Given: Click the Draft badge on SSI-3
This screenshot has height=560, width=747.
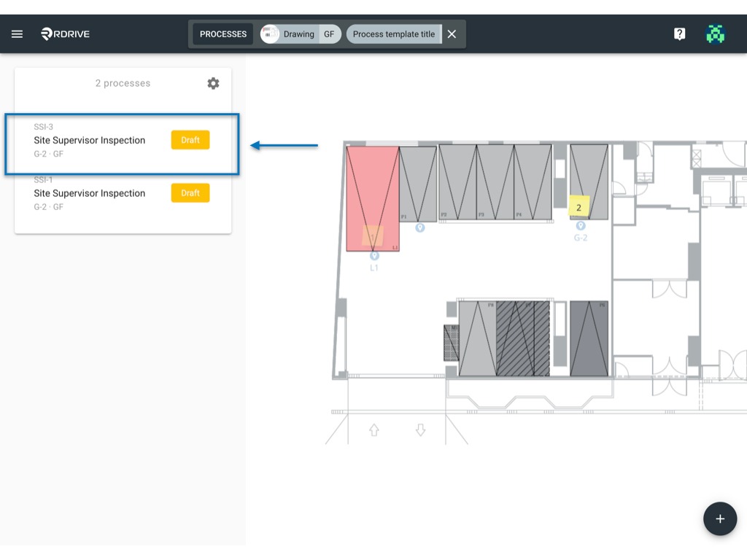Looking at the screenshot, I should [x=190, y=140].
